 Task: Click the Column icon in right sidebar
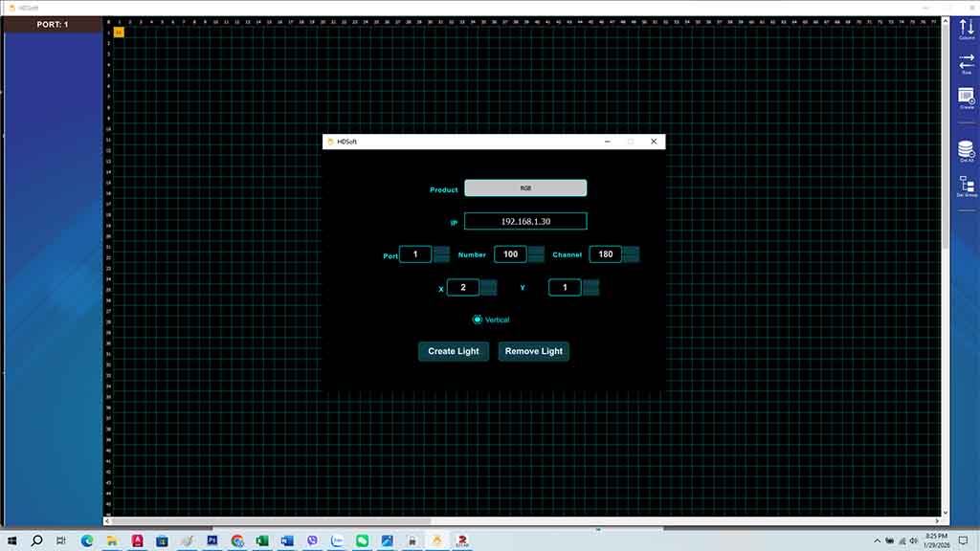[966, 29]
